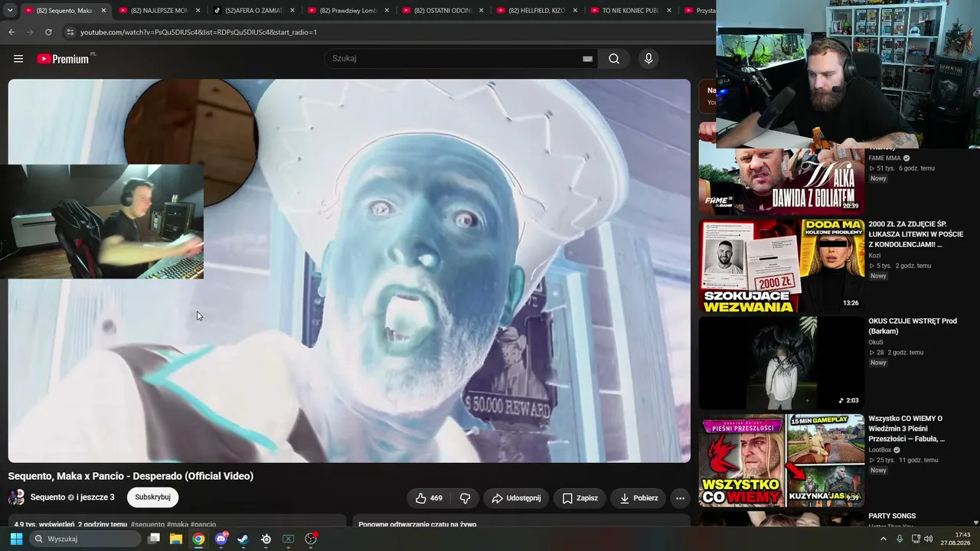Viewport: 980px width, 551px height.
Task: Click the magnifier search button
Action: coord(614,59)
